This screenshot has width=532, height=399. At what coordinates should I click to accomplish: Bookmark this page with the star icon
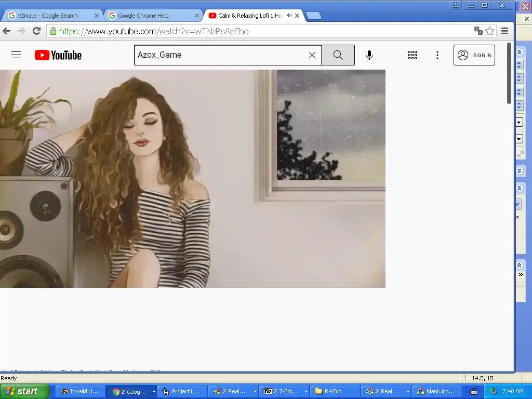tap(489, 31)
